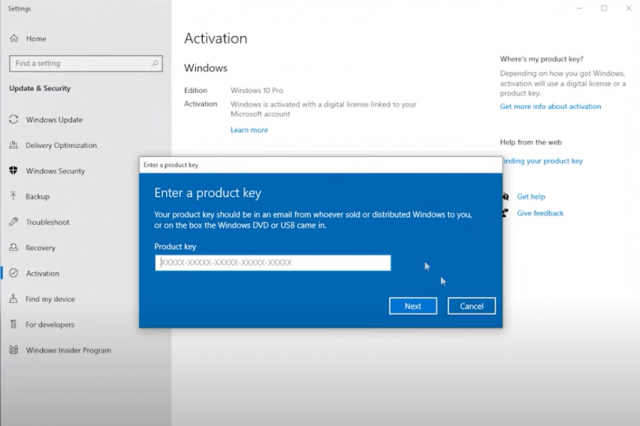
Task: Click the Product key text field
Action: click(273, 263)
